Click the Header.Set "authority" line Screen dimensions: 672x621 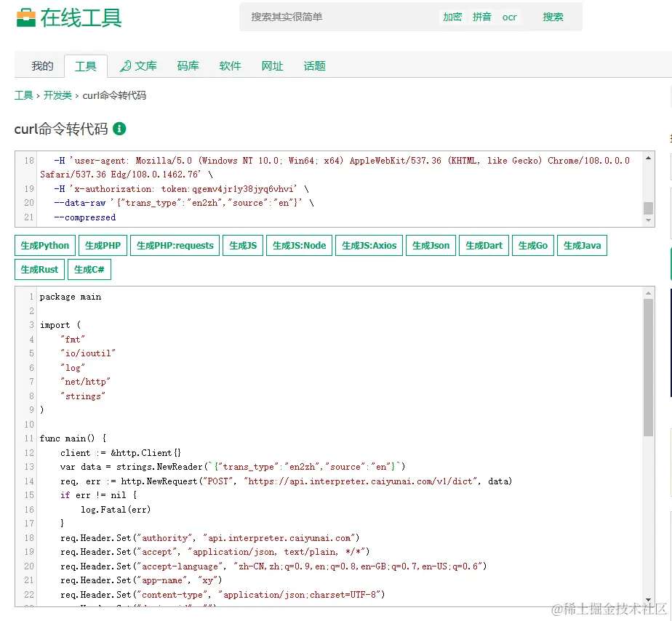[210, 537]
